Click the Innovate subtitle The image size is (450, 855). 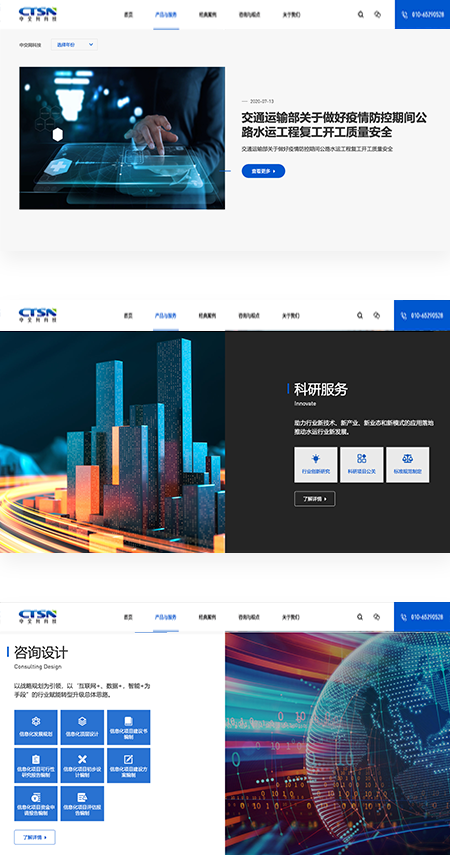(x=305, y=404)
